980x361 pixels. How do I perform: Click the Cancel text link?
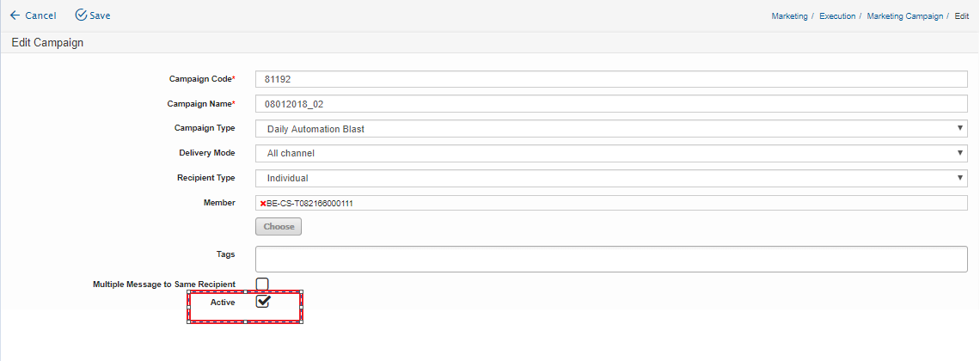(x=40, y=15)
